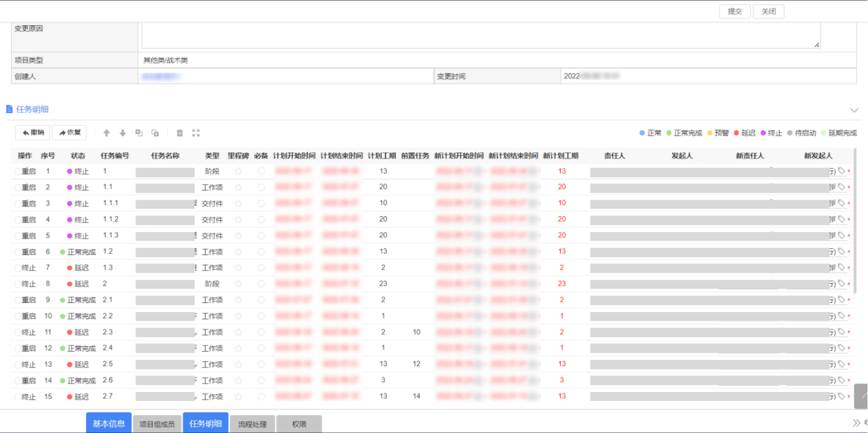The width and height of the screenshot is (868, 433).
Task: Click the milestone star for task 2.3
Action: (x=238, y=332)
